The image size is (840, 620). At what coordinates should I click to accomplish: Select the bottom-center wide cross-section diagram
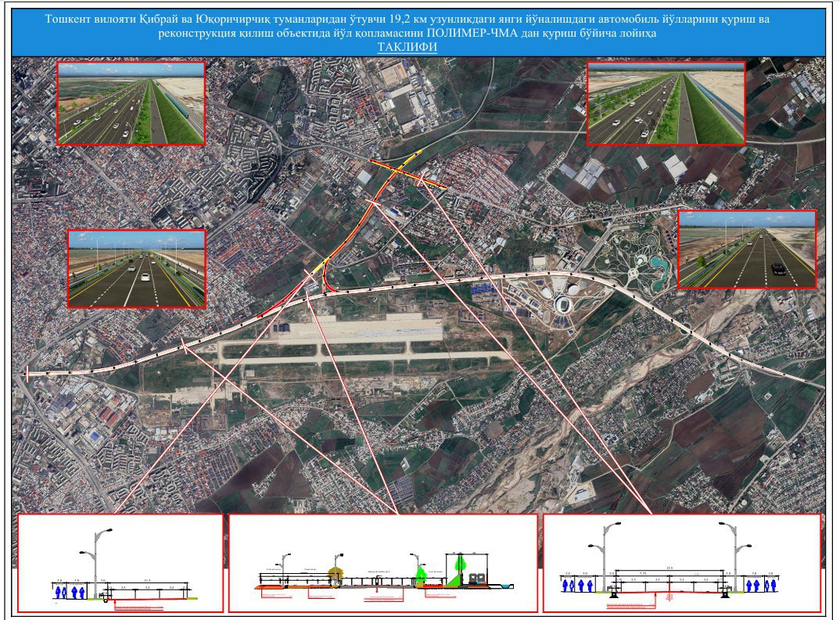pos(382,562)
